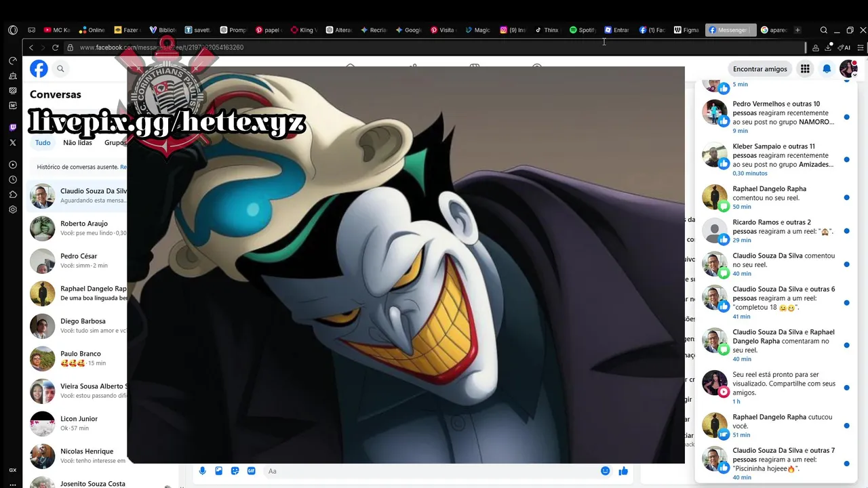868x488 pixels.
Task: Open Kleber Sampaio reactions notification
Action: click(x=776, y=159)
